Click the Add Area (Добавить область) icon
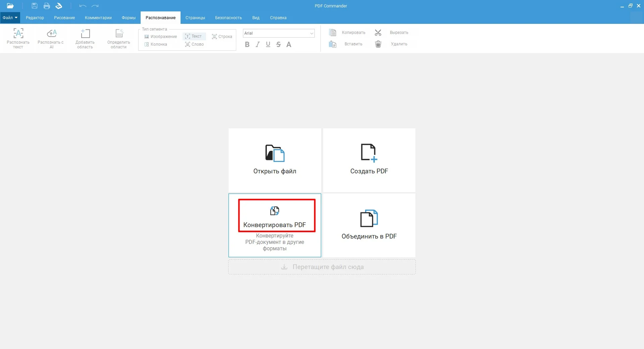Image resolution: width=644 pixels, height=349 pixels. tap(85, 34)
